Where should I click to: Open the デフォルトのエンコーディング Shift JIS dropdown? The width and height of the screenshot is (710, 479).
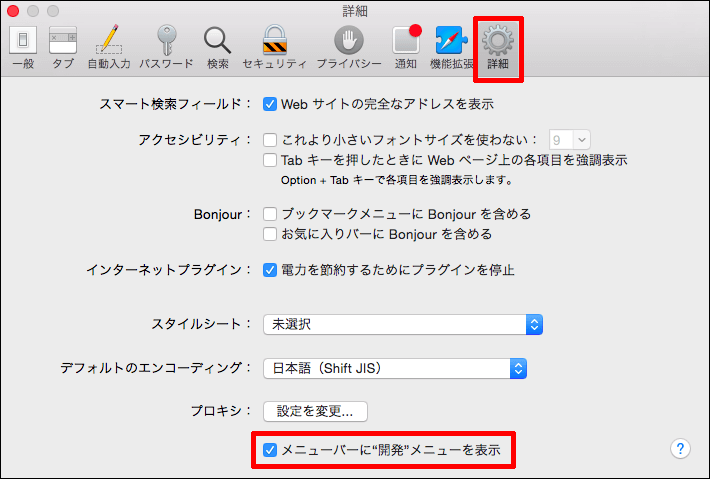[394, 369]
